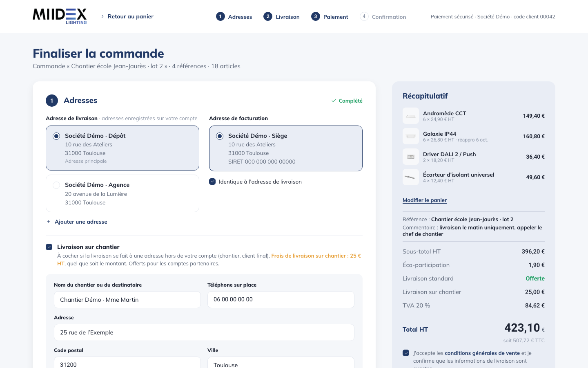Click the plus icon beside Ajouter une adresse
This screenshot has height=368, width=588.
[x=49, y=222]
